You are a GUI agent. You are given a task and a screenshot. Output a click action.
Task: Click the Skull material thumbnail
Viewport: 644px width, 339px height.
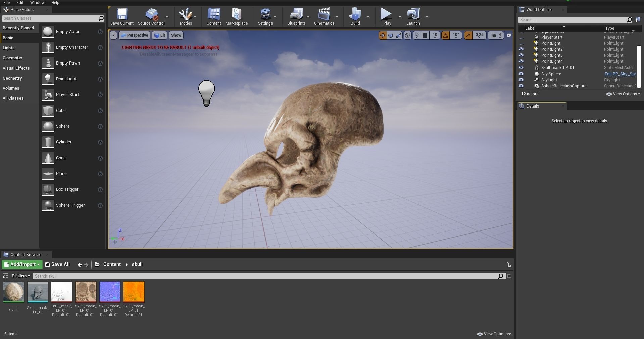[13, 292]
